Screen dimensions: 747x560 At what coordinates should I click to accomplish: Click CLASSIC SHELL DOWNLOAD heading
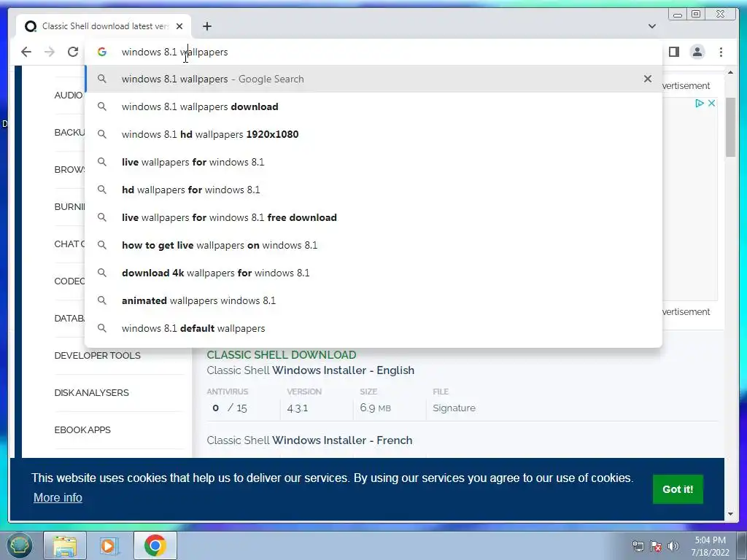pyautogui.click(x=282, y=355)
